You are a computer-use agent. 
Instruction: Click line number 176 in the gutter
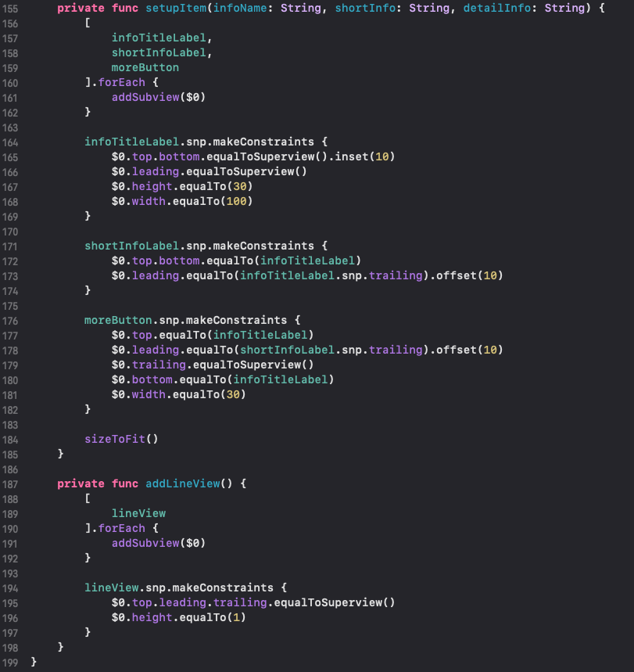click(x=10, y=321)
